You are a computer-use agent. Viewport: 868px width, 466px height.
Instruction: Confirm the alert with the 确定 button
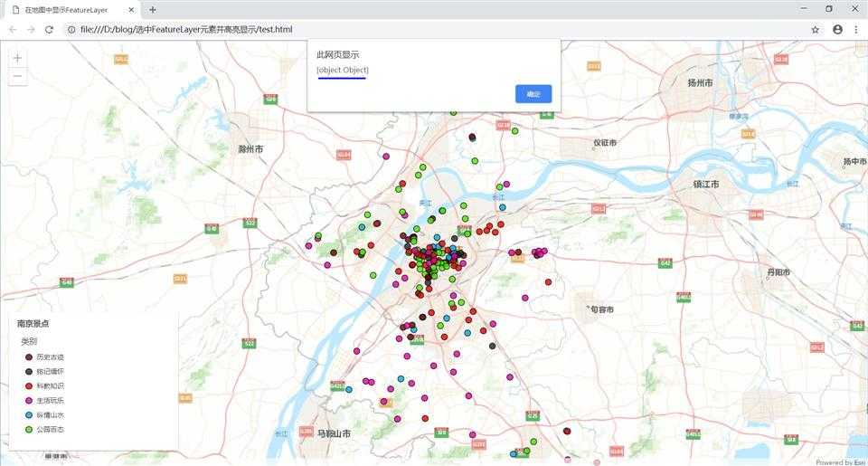click(533, 93)
